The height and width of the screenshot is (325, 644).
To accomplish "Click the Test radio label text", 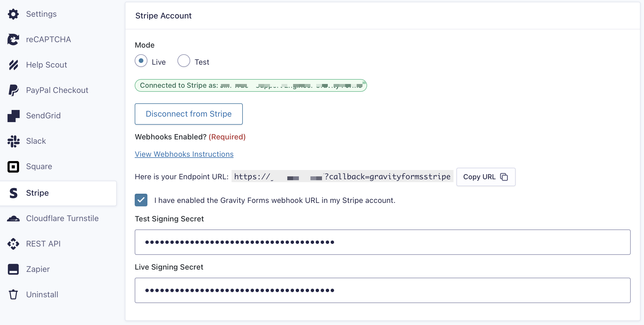I will tap(202, 62).
